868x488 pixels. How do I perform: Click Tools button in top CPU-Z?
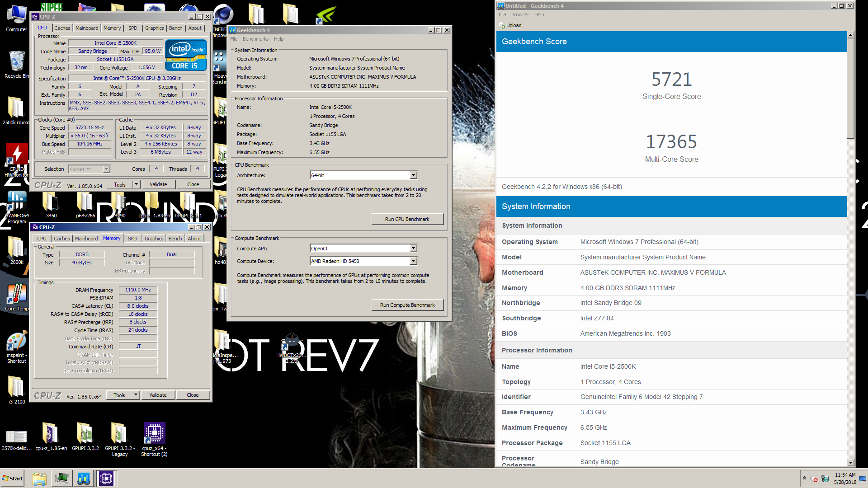[120, 184]
